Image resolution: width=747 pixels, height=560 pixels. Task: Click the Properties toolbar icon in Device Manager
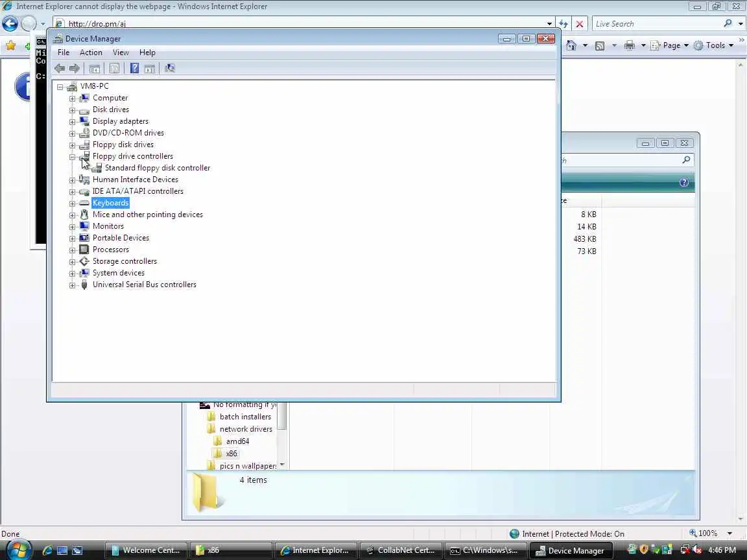coord(114,69)
